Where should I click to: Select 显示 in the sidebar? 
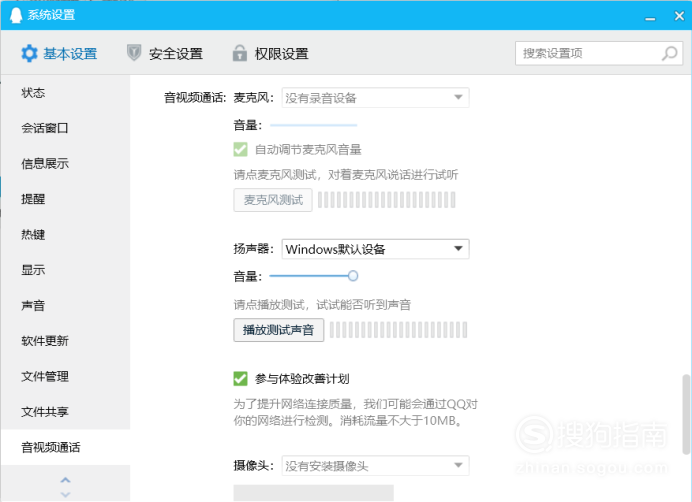tap(65, 270)
